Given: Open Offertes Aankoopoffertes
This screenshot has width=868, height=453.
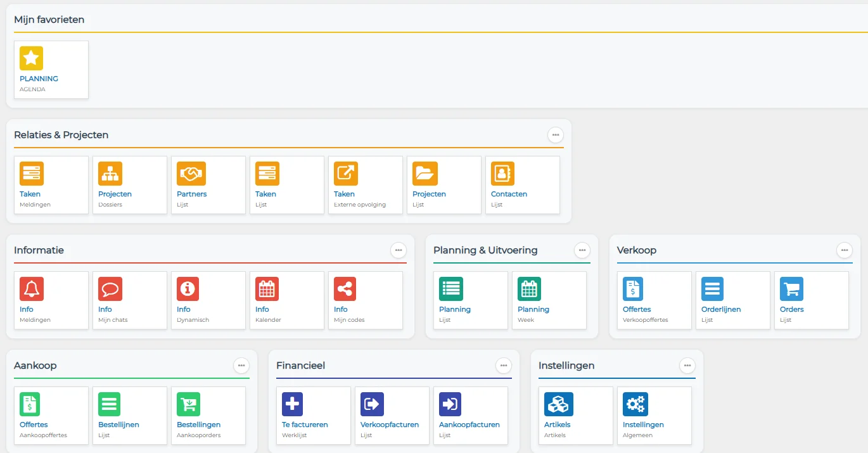Looking at the screenshot, I should (51, 416).
